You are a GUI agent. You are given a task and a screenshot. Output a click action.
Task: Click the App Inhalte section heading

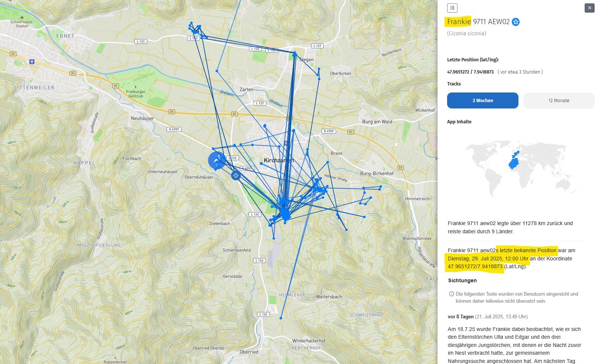(x=459, y=122)
